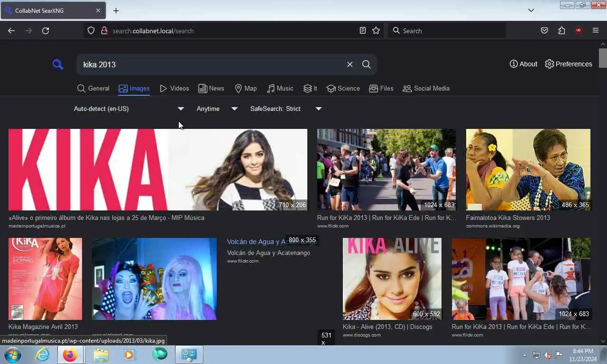Switch to Videos tab

tap(174, 88)
